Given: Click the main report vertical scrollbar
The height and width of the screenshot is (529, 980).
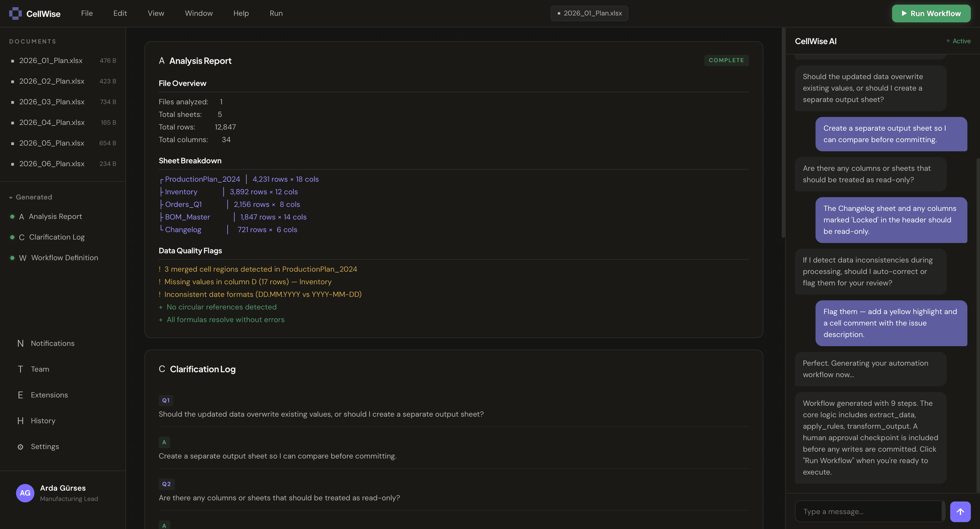Looking at the screenshot, I should tap(783, 133).
